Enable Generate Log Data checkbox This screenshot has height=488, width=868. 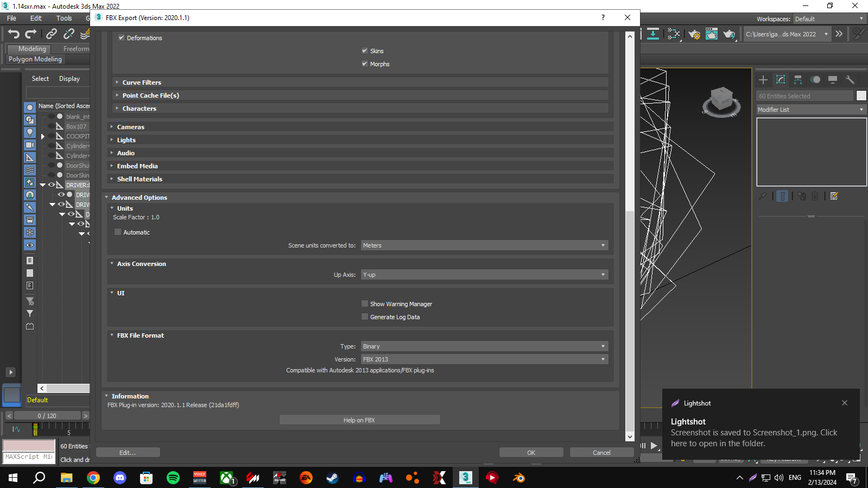(x=365, y=316)
